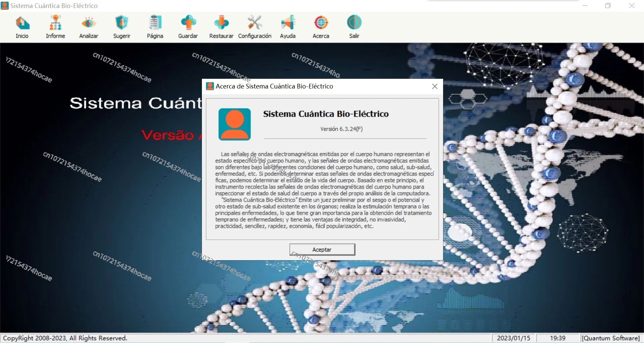Screen dimensions: 644x343
Task: Restore down the main application window
Action: pos(608,6)
